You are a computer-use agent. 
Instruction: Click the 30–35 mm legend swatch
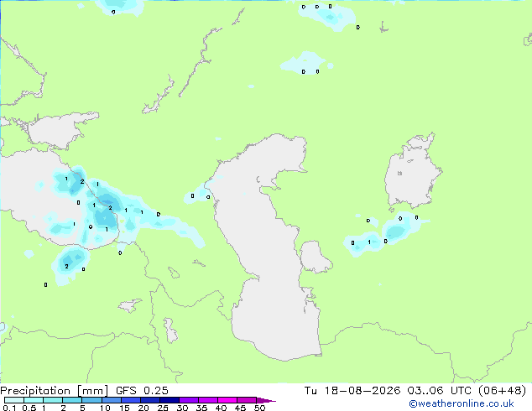(188, 400)
